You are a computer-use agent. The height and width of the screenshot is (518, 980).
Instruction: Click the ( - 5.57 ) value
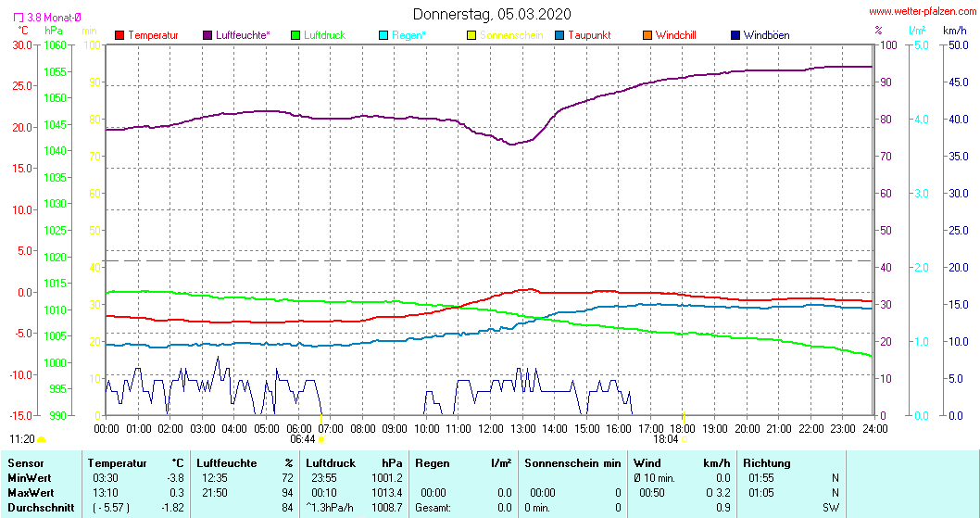[111, 508]
